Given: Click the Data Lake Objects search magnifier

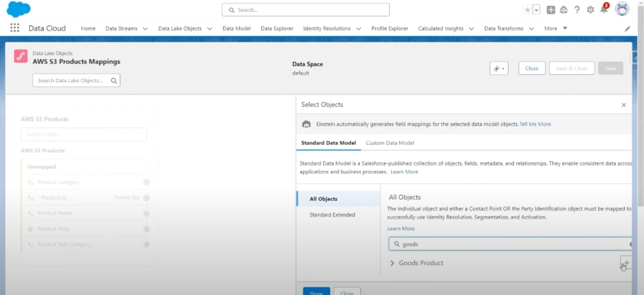Looking at the screenshot, I should (114, 80).
